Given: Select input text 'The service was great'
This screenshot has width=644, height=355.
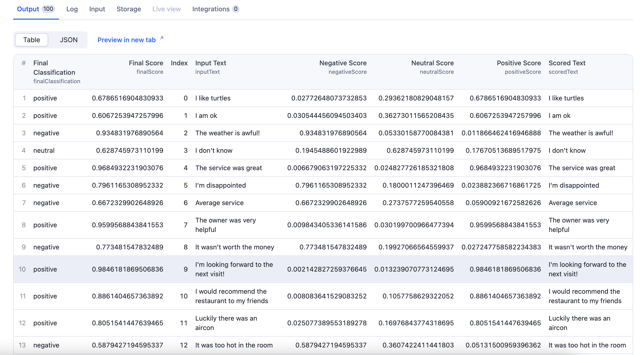Looking at the screenshot, I should [229, 168].
